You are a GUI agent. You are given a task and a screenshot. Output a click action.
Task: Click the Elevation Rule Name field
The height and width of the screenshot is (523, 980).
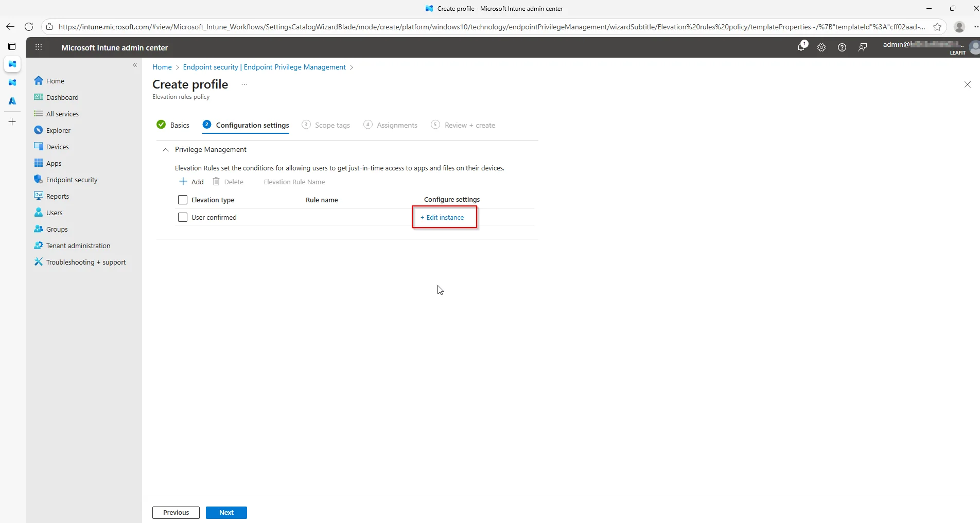(x=294, y=182)
